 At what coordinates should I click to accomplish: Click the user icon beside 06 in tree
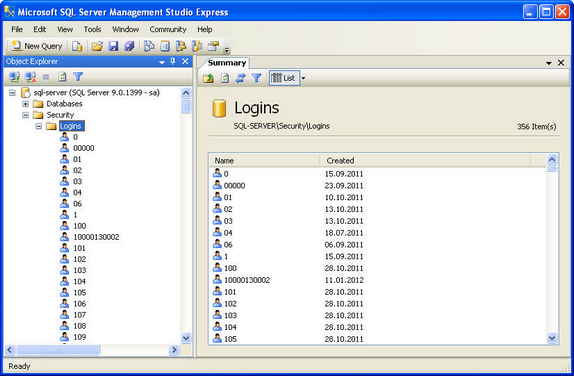click(x=64, y=204)
